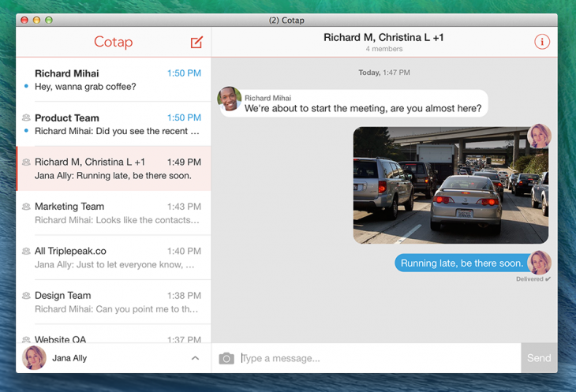Click the yellow minimize button on the Cotap window

pos(36,21)
